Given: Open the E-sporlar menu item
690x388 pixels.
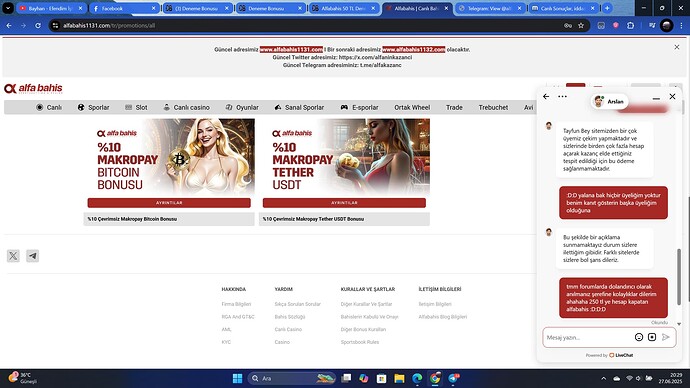Looking at the screenshot, I should pyautogui.click(x=359, y=107).
